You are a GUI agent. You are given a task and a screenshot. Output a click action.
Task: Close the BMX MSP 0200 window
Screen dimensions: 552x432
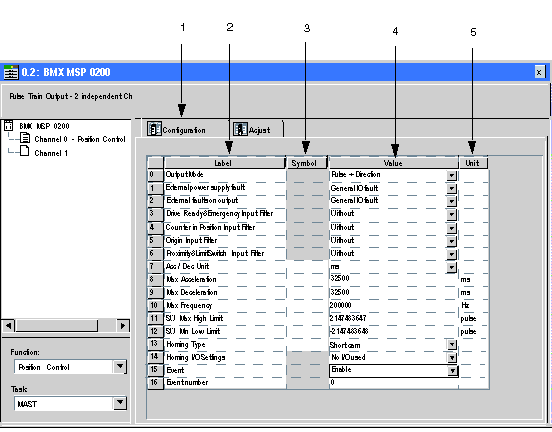[539, 72]
